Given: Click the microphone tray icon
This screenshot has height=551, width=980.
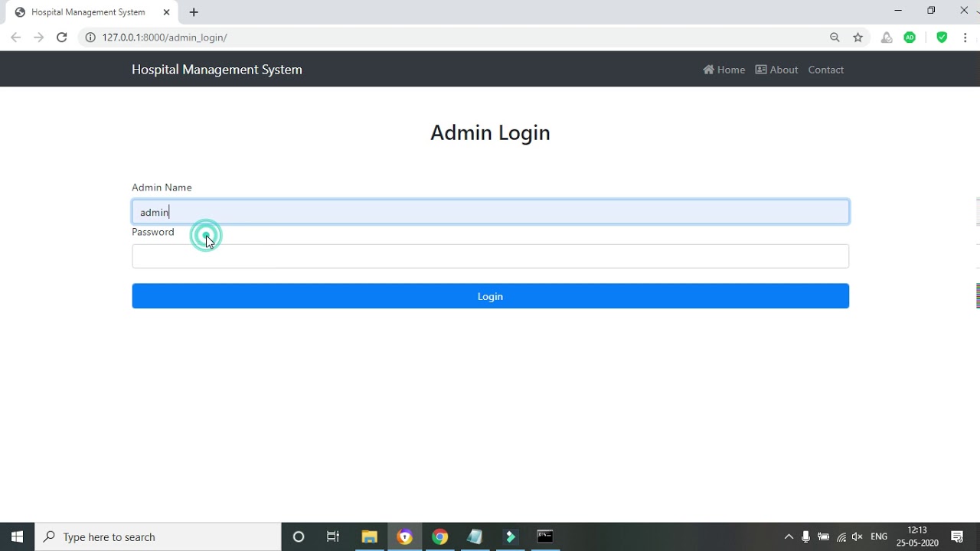Looking at the screenshot, I should pyautogui.click(x=805, y=536).
